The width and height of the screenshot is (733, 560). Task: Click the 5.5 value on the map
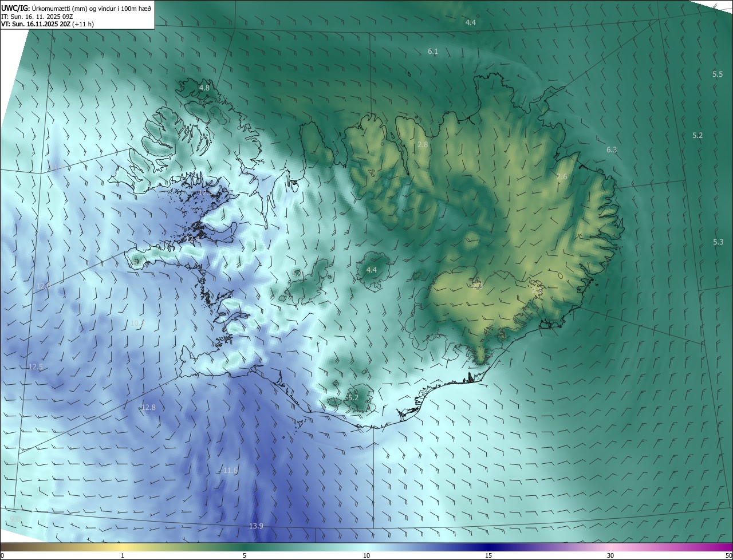[718, 74]
